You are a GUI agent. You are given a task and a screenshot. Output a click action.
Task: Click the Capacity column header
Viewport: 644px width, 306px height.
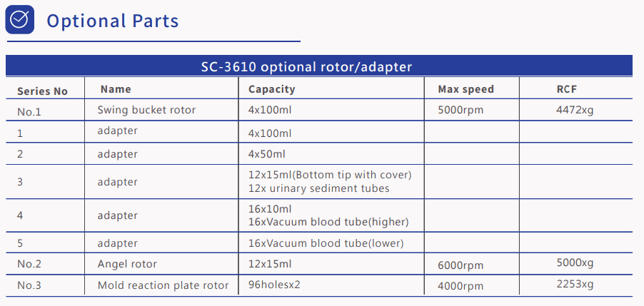tap(271, 89)
